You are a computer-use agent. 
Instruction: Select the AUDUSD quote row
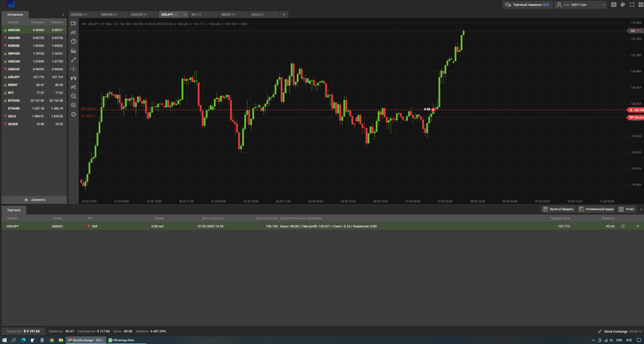34,38
